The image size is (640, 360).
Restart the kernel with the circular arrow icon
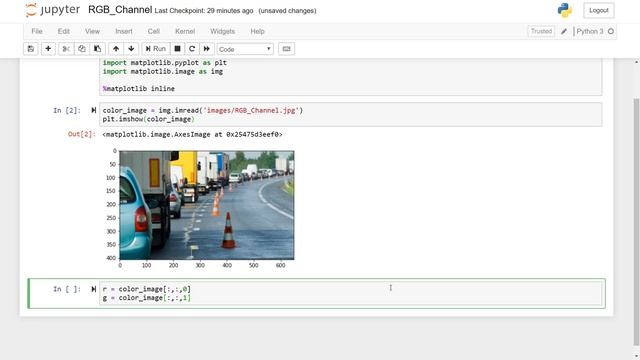coord(192,49)
